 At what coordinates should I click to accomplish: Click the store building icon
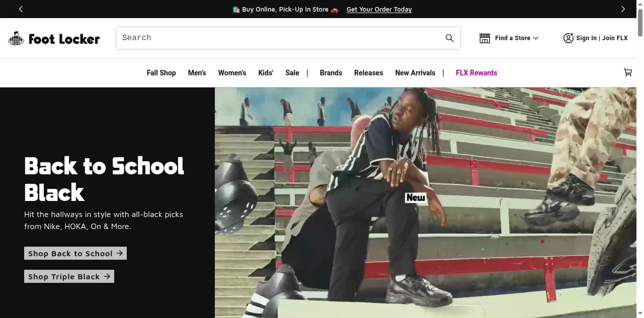click(485, 38)
